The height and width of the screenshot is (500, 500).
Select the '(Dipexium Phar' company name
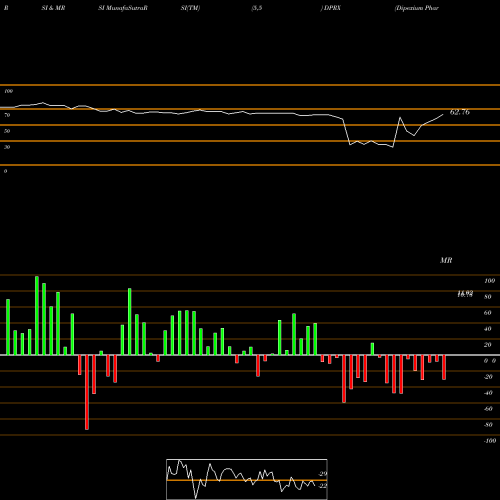tap(417, 8)
